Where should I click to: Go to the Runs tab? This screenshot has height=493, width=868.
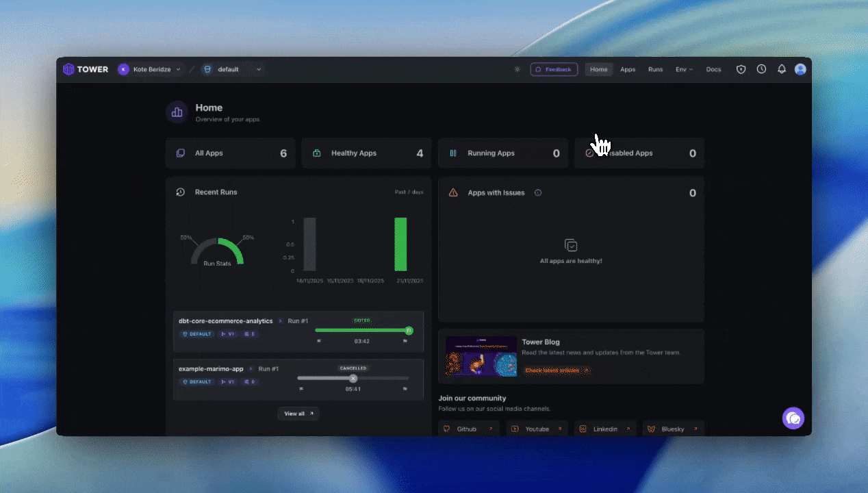click(x=655, y=69)
